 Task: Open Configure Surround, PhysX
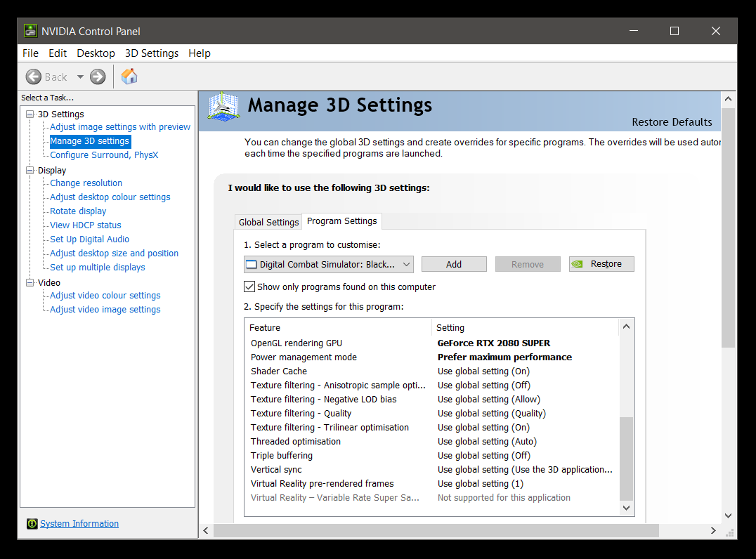pos(104,154)
